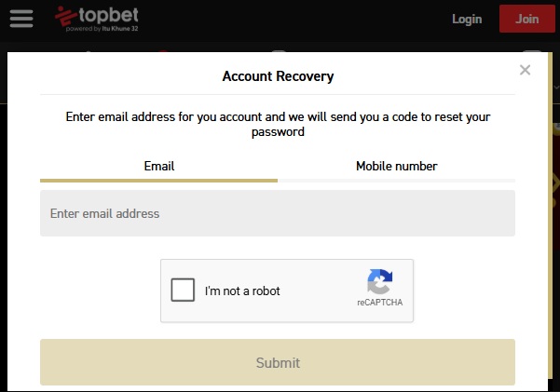
Task: Open the hamburger navigation menu
Action: tap(21, 19)
